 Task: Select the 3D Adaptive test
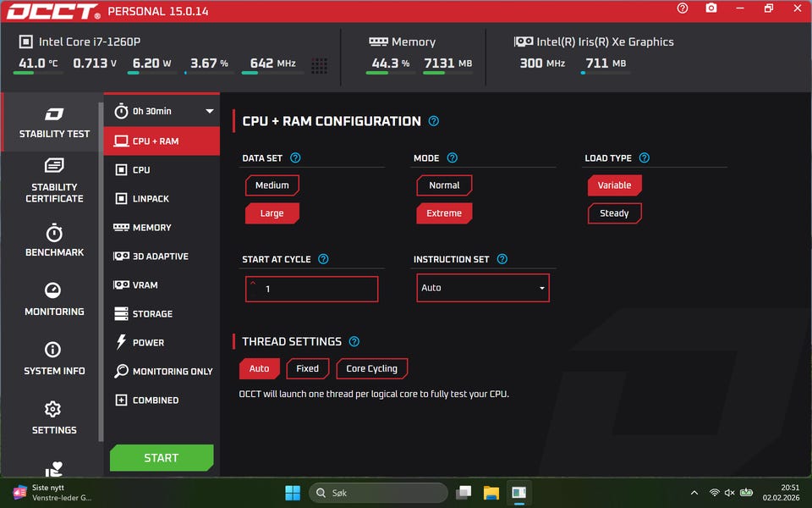pos(162,256)
